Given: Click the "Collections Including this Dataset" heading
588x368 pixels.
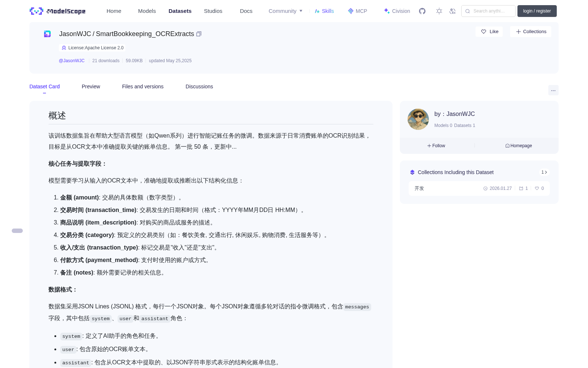Looking at the screenshot, I should pos(456,172).
